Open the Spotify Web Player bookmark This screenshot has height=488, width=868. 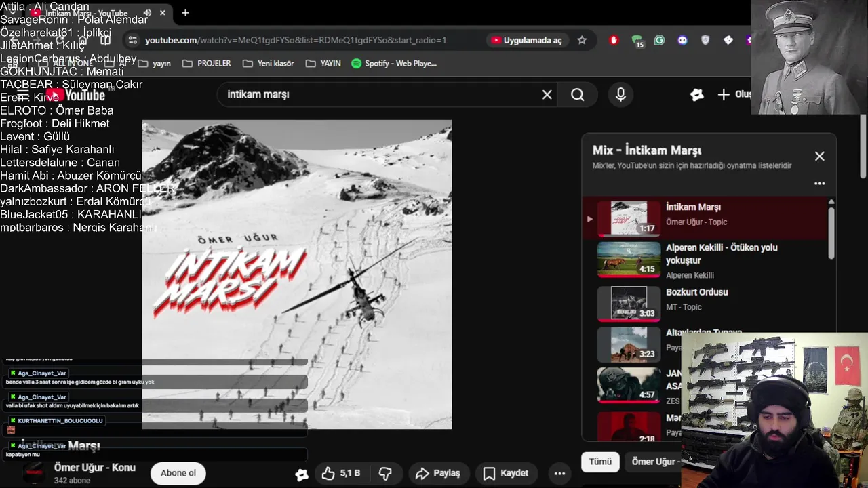394,63
